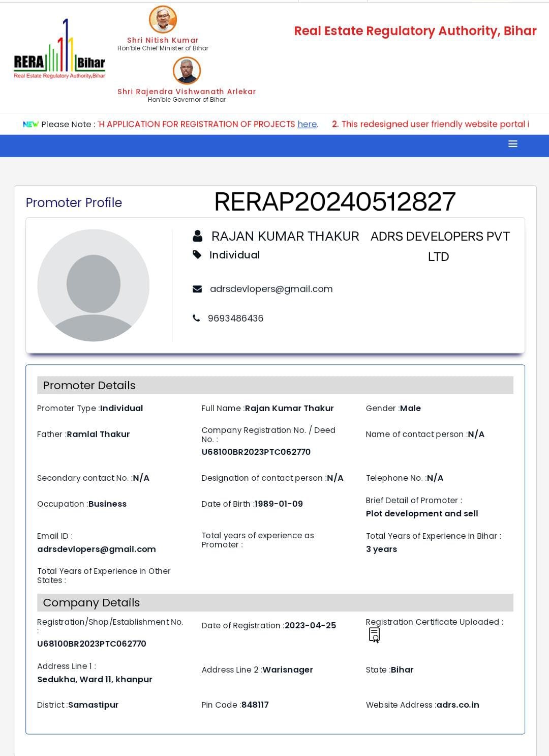
Task: Open the adrs.co.in website address
Action: point(457,705)
